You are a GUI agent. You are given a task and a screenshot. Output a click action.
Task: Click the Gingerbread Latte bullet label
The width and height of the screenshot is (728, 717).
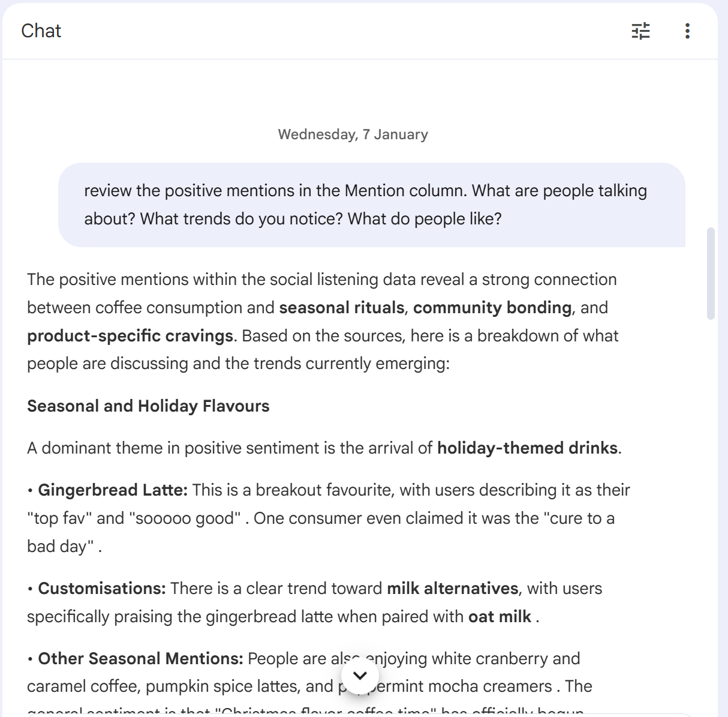(x=113, y=490)
